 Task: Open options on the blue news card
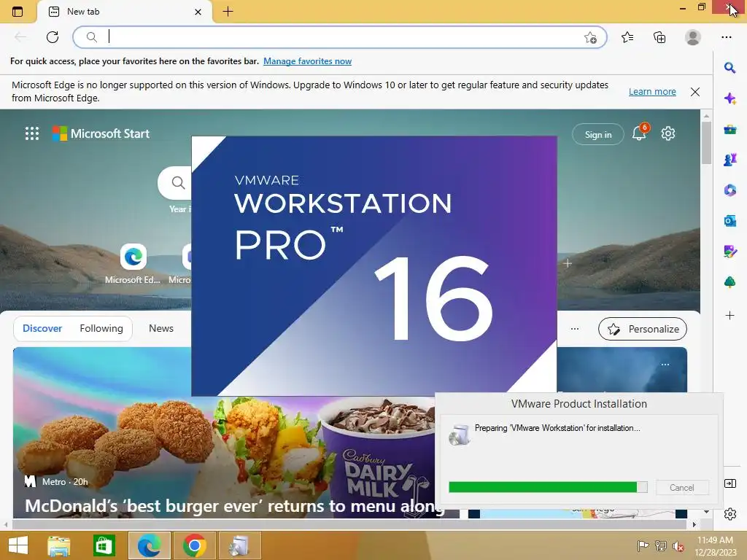pyautogui.click(x=665, y=365)
